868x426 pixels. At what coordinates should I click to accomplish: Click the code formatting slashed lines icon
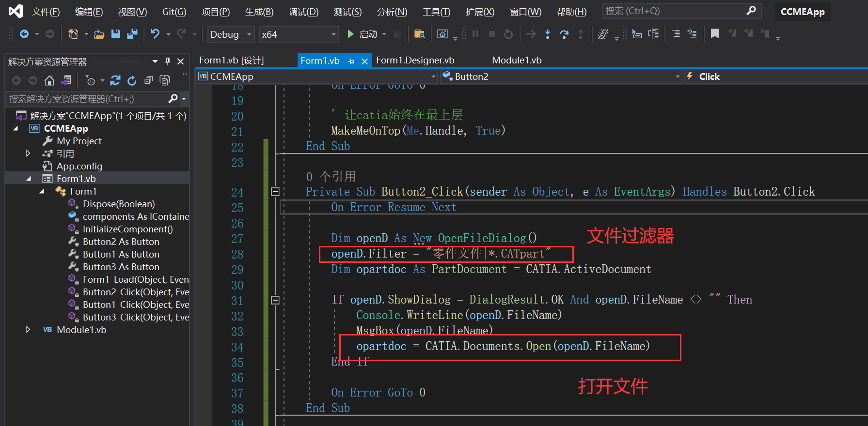pos(603,34)
